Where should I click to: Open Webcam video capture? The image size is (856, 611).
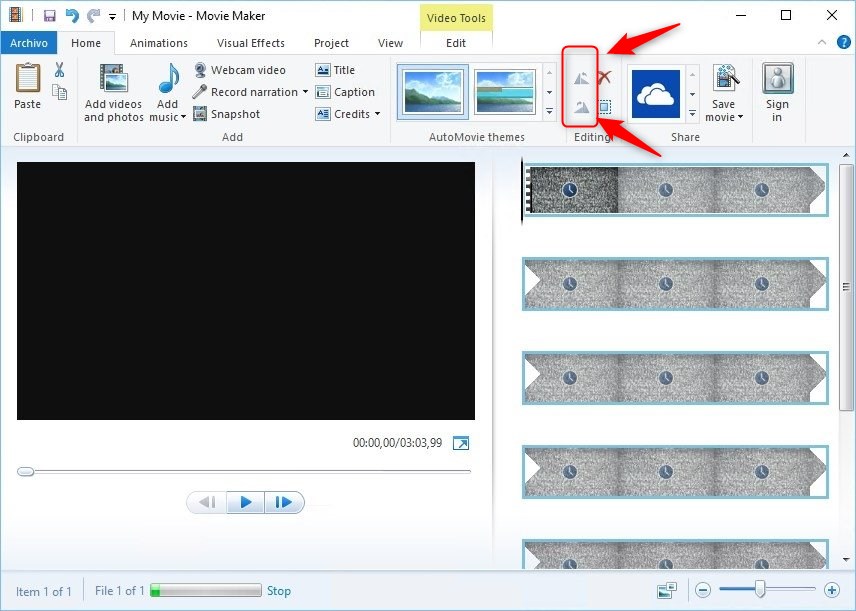[x=239, y=70]
